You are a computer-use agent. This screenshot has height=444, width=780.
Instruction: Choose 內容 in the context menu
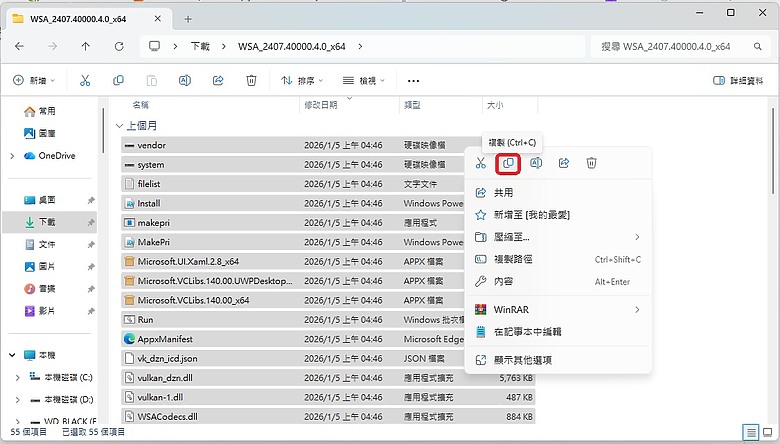tap(558, 282)
